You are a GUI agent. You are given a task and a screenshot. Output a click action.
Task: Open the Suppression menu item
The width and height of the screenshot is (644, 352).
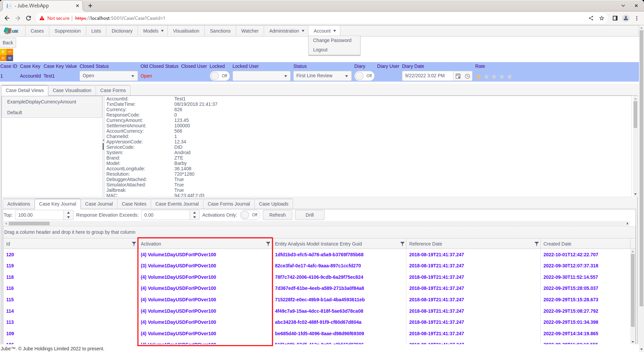[67, 31]
